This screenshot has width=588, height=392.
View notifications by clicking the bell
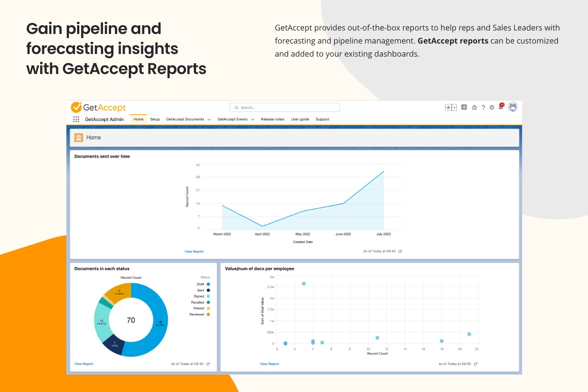tap(501, 108)
